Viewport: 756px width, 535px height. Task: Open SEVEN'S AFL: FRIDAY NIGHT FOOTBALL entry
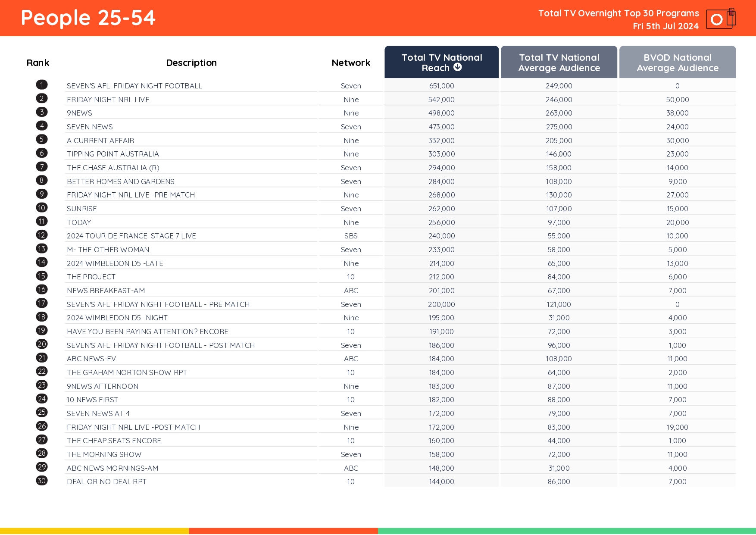click(134, 86)
